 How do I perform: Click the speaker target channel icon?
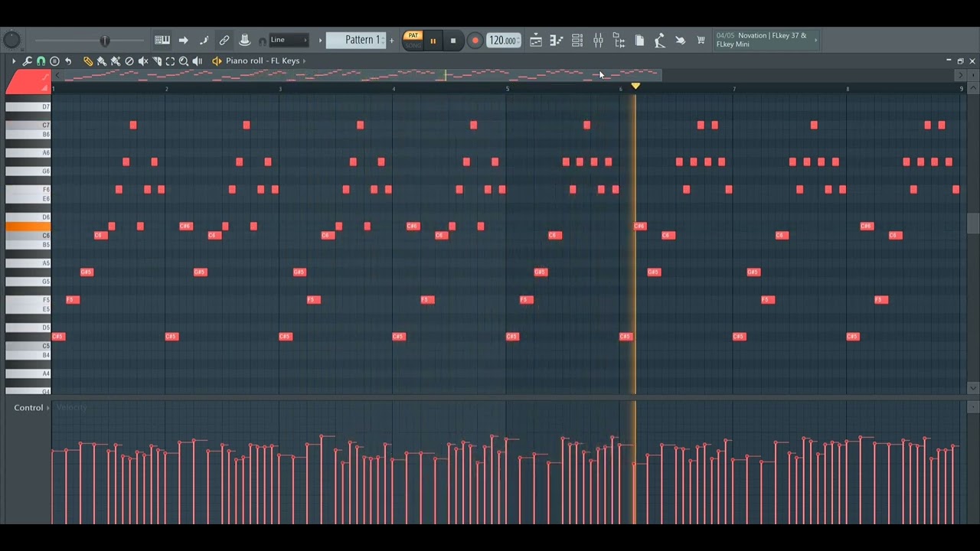point(217,60)
